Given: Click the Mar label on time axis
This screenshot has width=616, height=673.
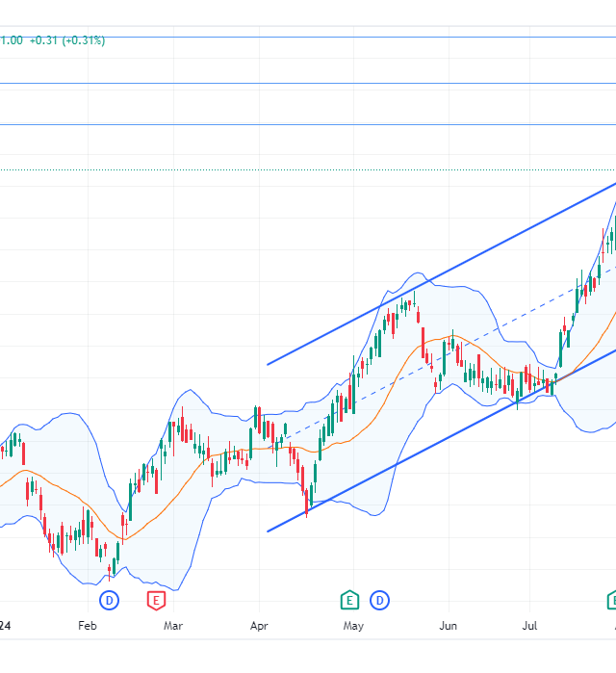Looking at the screenshot, I should [x=173, y=626].
